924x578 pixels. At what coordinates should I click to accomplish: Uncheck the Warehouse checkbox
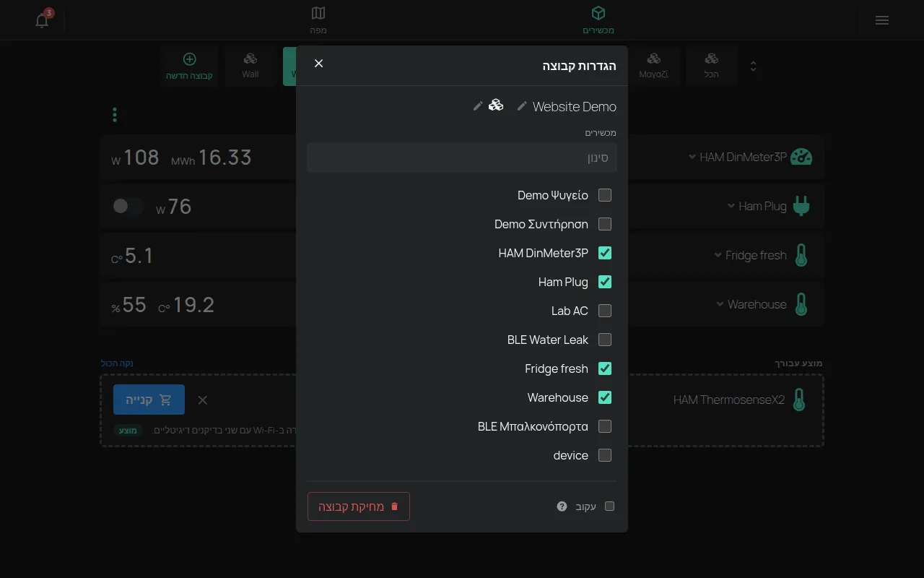(605, 397)
